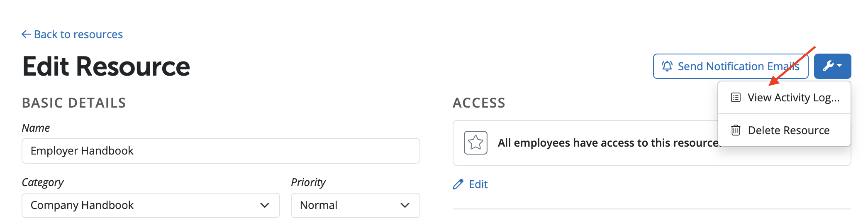
Task: Click the all-employees access message
Action: click(608, 143)
